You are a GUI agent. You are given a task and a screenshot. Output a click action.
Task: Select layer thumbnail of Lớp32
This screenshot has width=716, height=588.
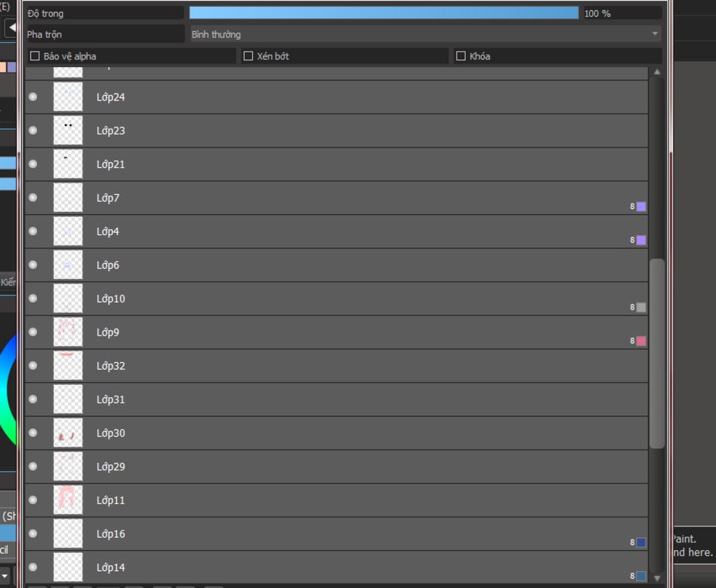coord(68,365)
